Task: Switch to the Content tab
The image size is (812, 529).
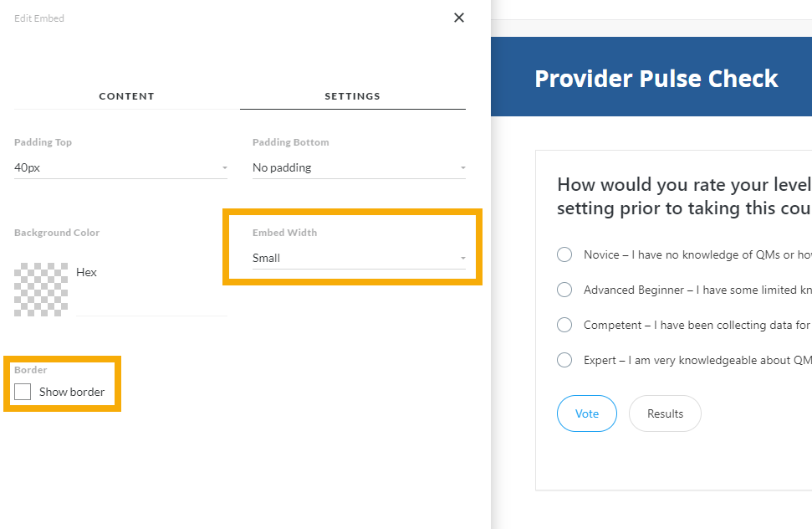Action: pos(126,96)
